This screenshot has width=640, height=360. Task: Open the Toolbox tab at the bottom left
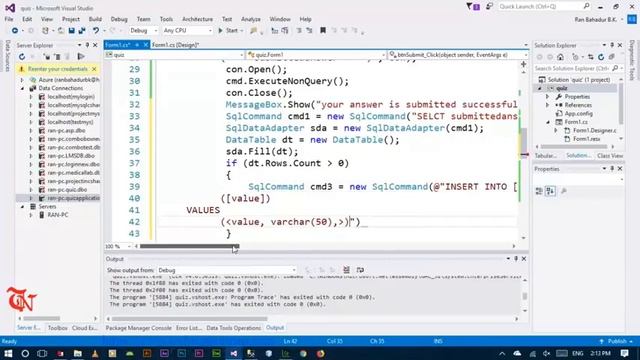(x=58, y=328)
